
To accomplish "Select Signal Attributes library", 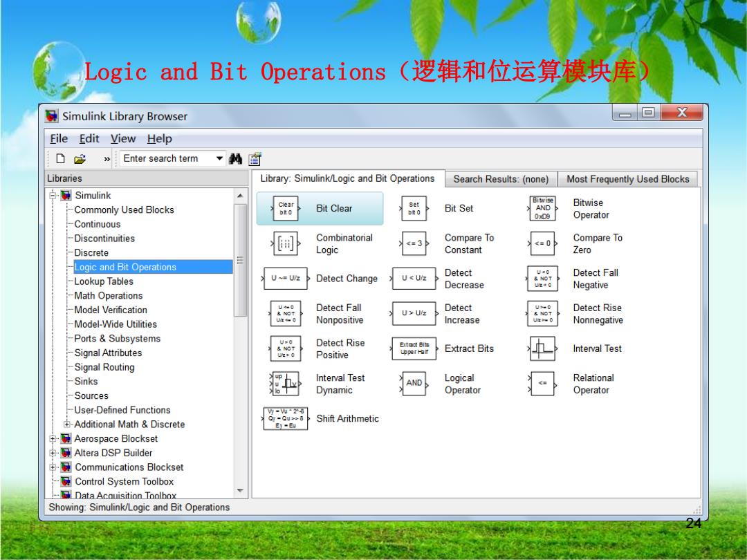I will (108, 353).
